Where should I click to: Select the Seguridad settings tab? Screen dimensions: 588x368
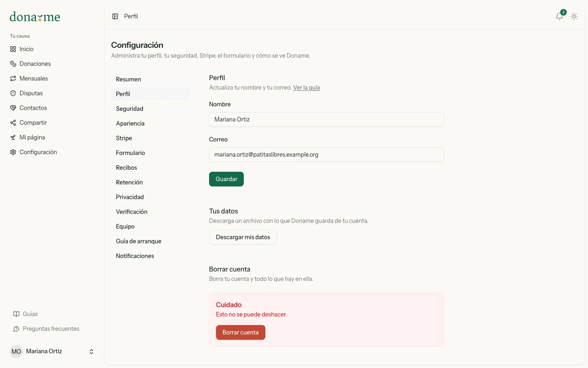pyautogui.click(x=150, y=109)
